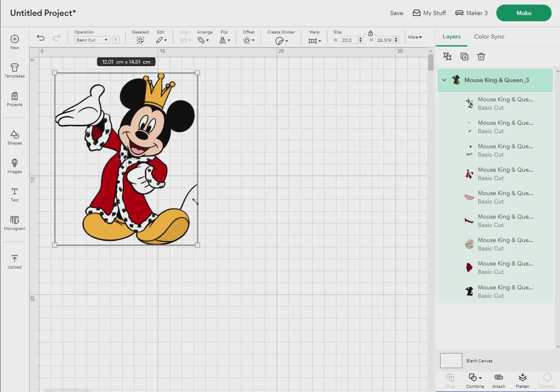
Task: Click the height size field
Action: tap(384, 40)
